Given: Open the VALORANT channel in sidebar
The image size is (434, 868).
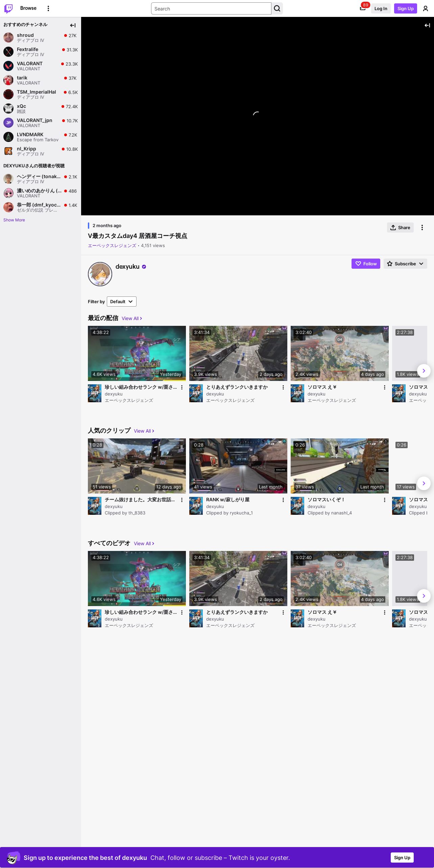Looking at the screenshot, I should (x=41, y=66).
